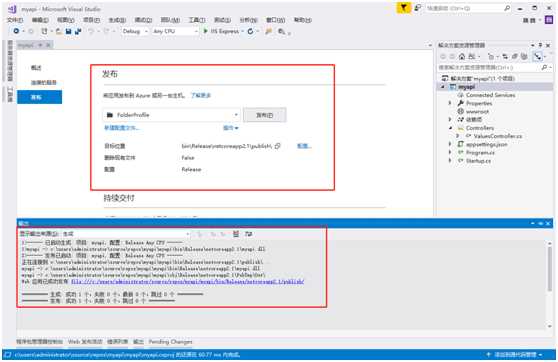Click the notifications icon beside the feedback flag
Viewport: 558px width, 362px height.
tap(417, 7)
